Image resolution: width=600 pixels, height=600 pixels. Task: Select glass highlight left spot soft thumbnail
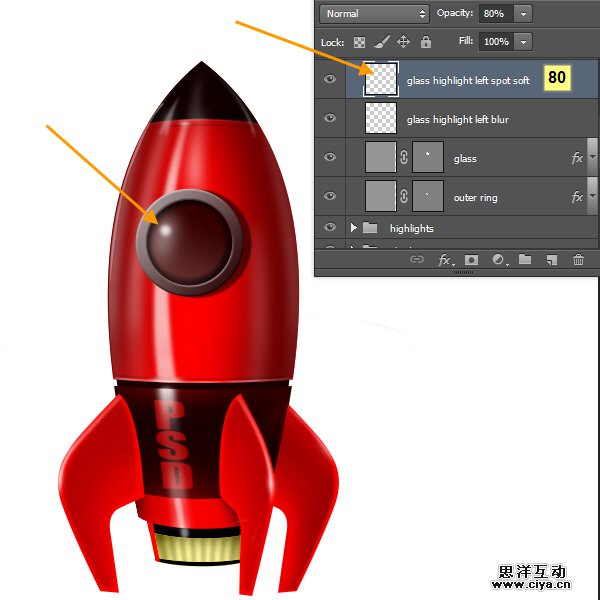tap(381, 79)
